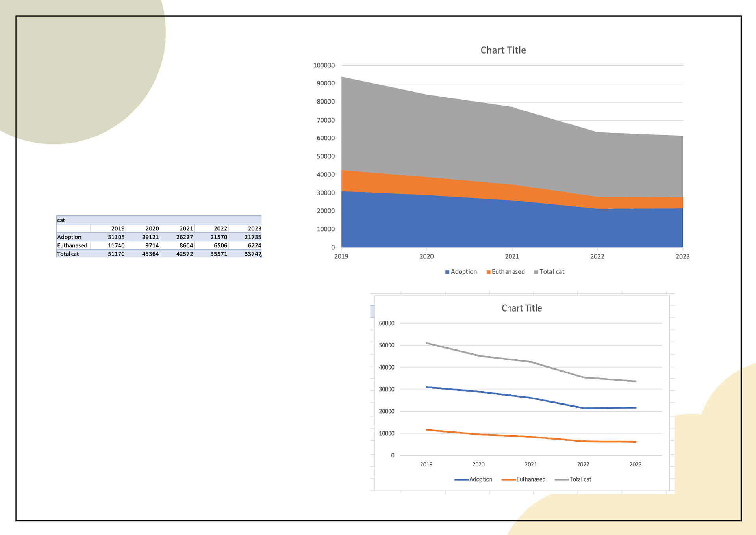Click the blue Adoption legend swatch in area chart

(x=447, y=272)
